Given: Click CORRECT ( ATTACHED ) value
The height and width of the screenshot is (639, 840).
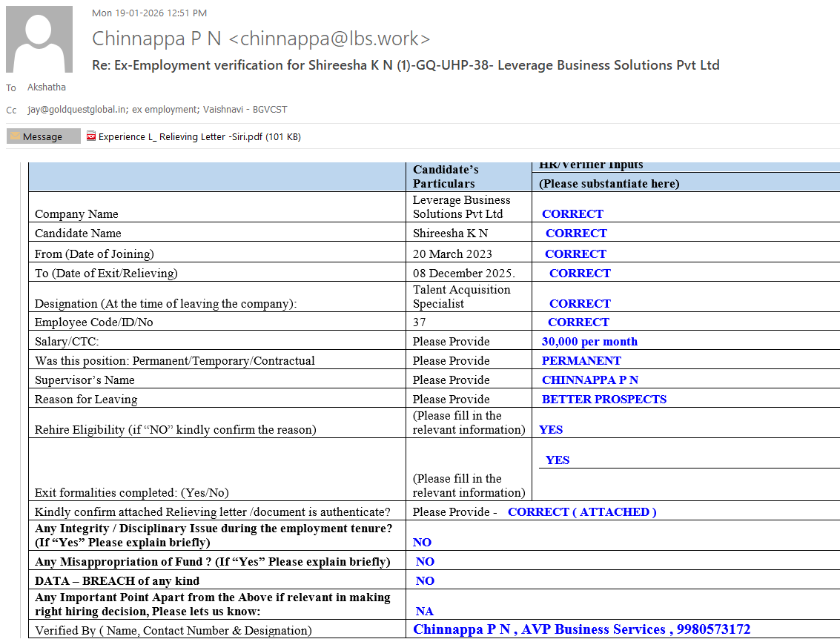Looking at the screenshot, I should pos(582,512).
